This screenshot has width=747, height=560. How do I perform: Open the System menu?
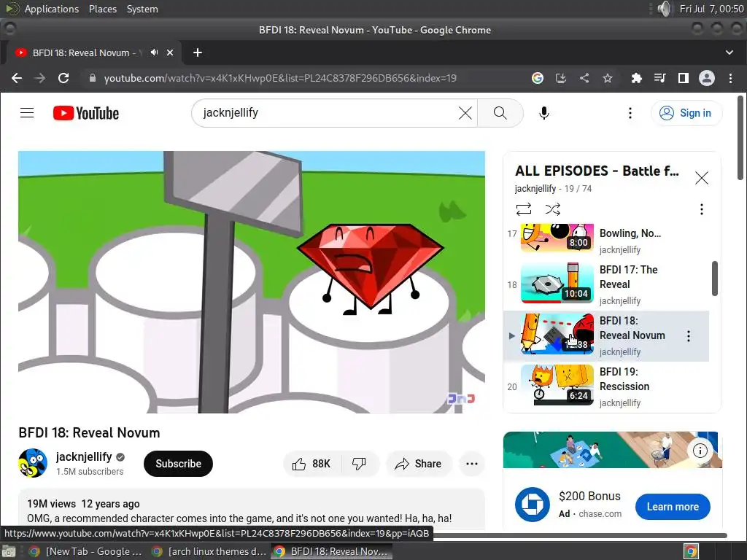tap(142, 9)
